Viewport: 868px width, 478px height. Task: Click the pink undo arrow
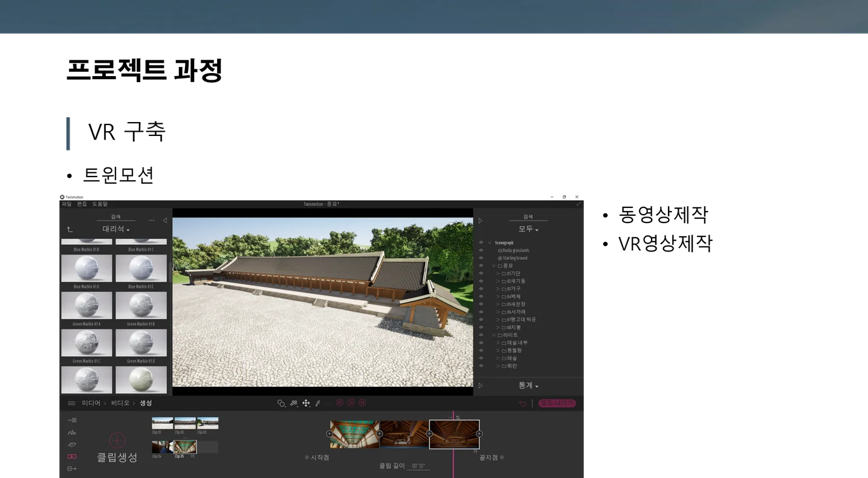click(523, 403)
